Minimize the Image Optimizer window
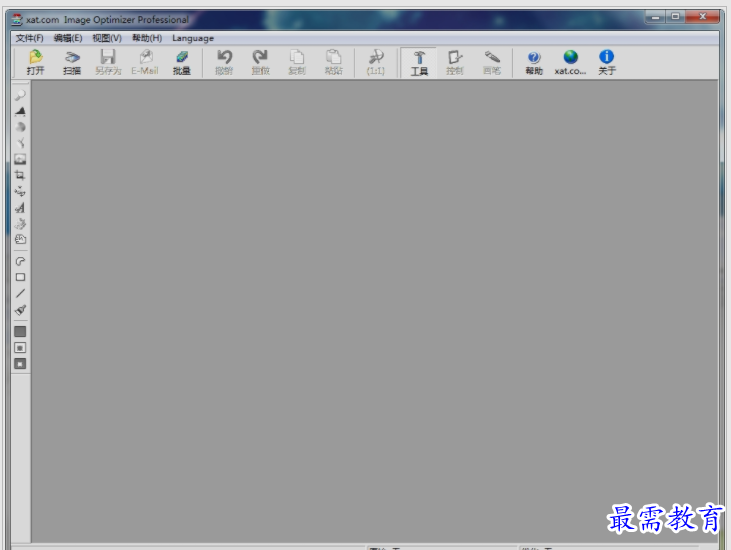Image resolution: width=731 pixels, height=550 pixels. pyautogui.click(x=655, y=17)
